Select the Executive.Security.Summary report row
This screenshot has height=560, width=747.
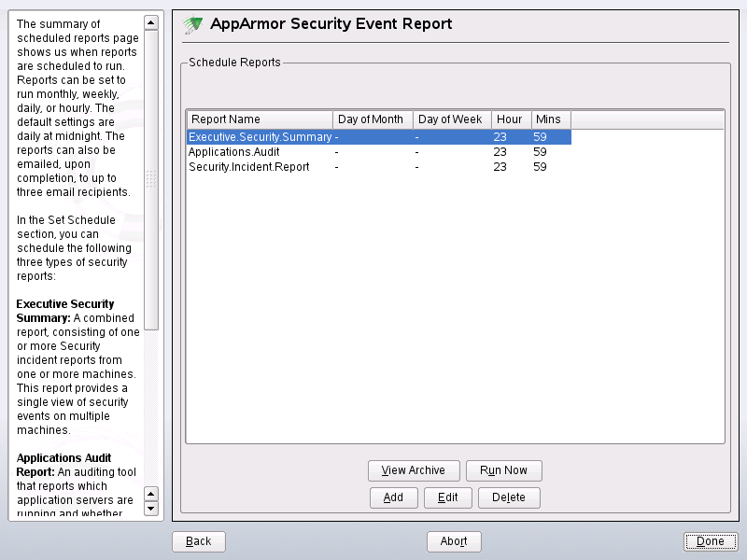pyautogui.click(x=261, y=136)
